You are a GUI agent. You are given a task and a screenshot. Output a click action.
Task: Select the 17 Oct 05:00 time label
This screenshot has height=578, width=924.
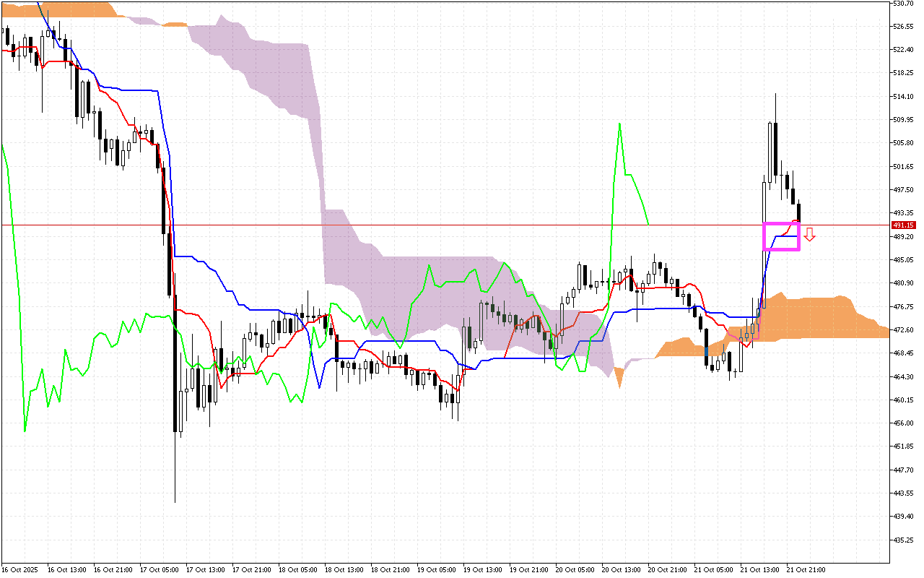click(x=159, y=569)
